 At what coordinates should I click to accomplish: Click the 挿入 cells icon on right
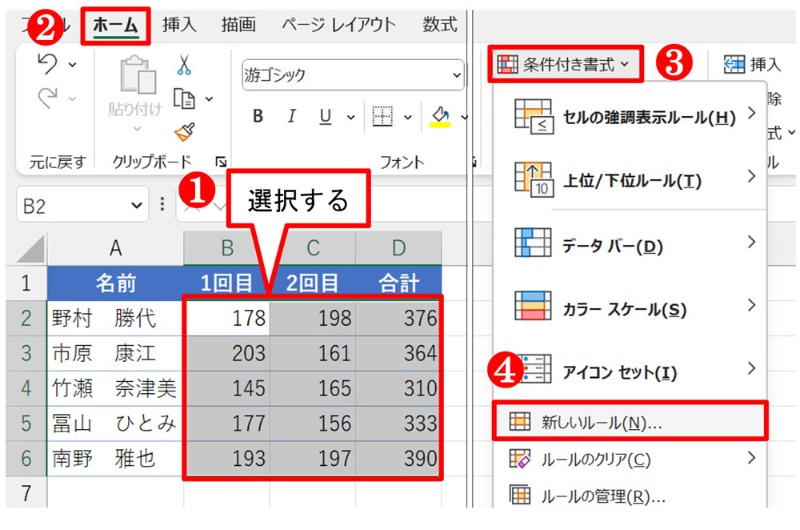point(735,65)
